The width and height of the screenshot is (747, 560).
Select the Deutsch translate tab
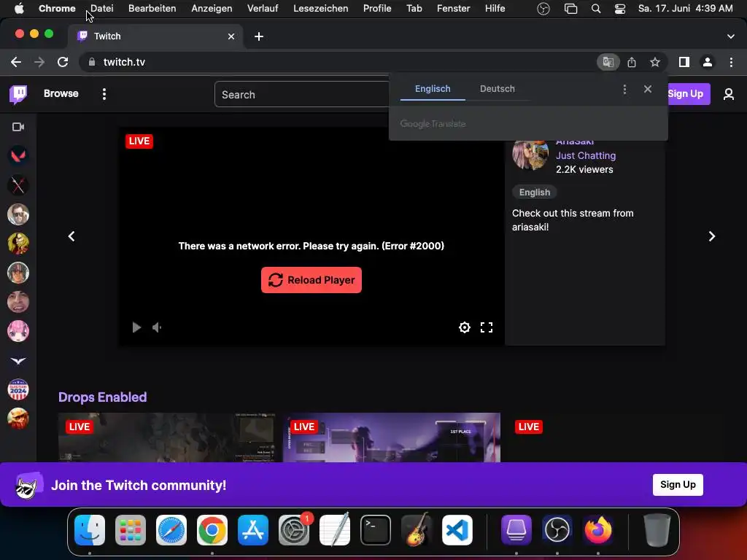498,89
